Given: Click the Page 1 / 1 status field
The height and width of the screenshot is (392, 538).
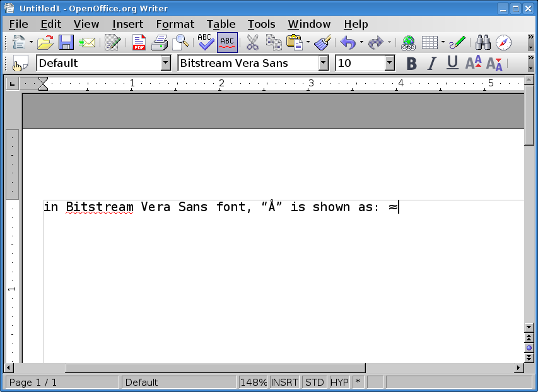Looking at the screenshot, I should (62, 382).
